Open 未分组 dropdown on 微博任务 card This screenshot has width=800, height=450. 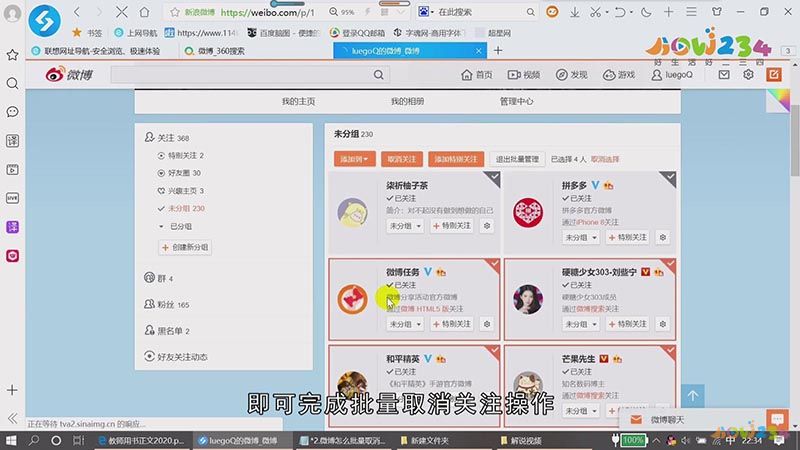click(405, 324)
